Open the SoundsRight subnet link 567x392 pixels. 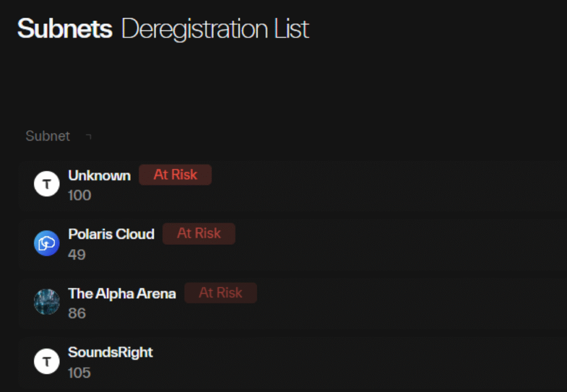coord(110,352)
